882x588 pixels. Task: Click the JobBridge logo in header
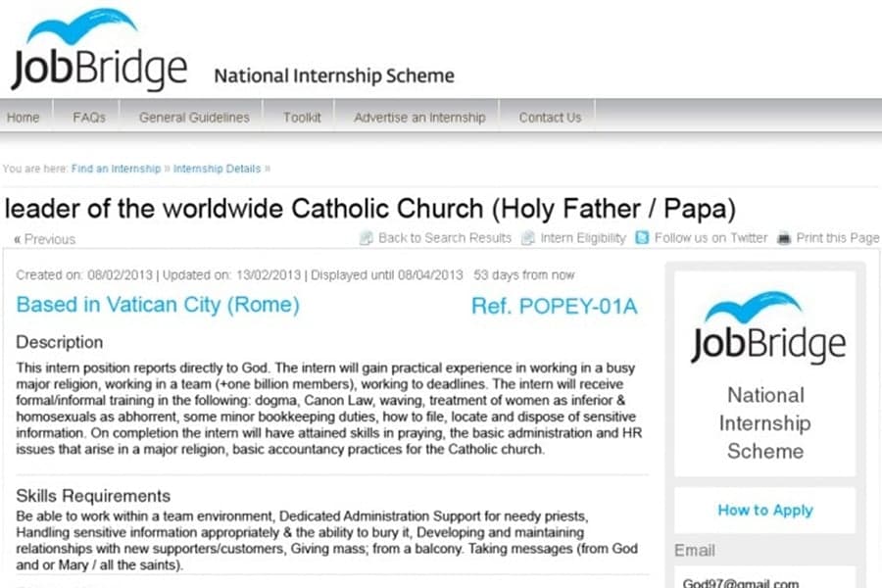pos(99,50)
